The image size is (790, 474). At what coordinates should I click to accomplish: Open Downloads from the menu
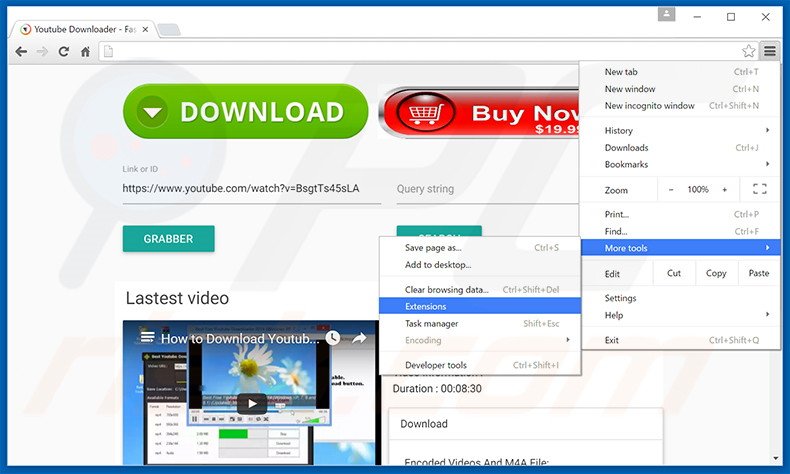click(x=681, y=148)
